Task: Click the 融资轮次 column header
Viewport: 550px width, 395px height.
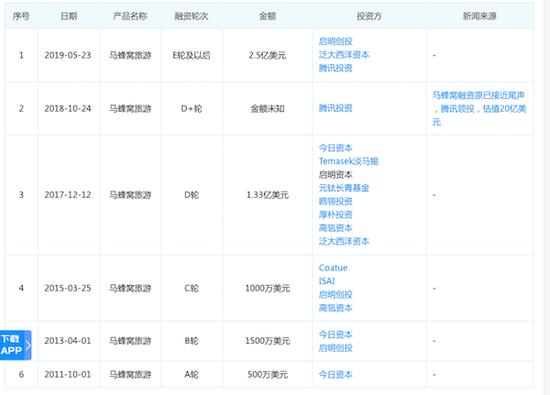Action: click(x=192, y=16)
